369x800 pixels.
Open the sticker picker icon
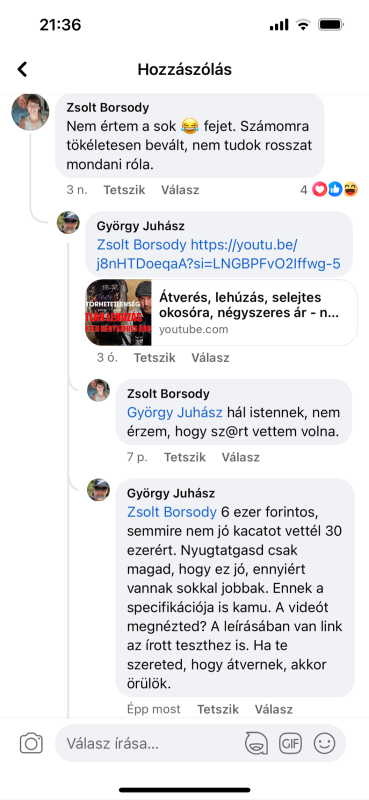pyautogui.click(x=256, y=743)
